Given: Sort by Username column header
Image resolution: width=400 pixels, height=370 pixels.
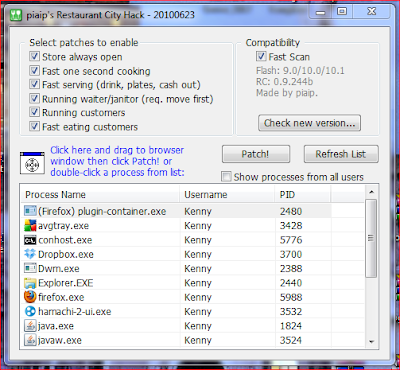Looking at the screenshot, I should (228, 195).
